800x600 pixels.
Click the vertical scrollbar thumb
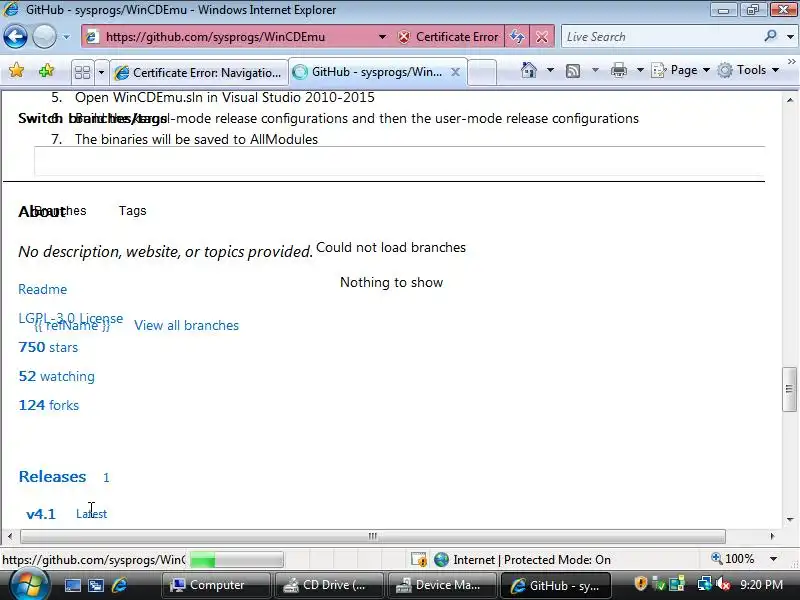(789, 389)
